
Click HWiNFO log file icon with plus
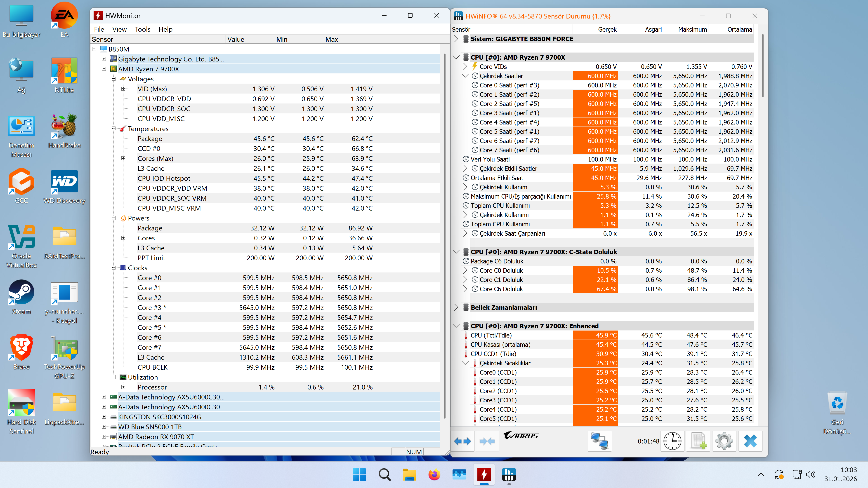coord(698,441)
